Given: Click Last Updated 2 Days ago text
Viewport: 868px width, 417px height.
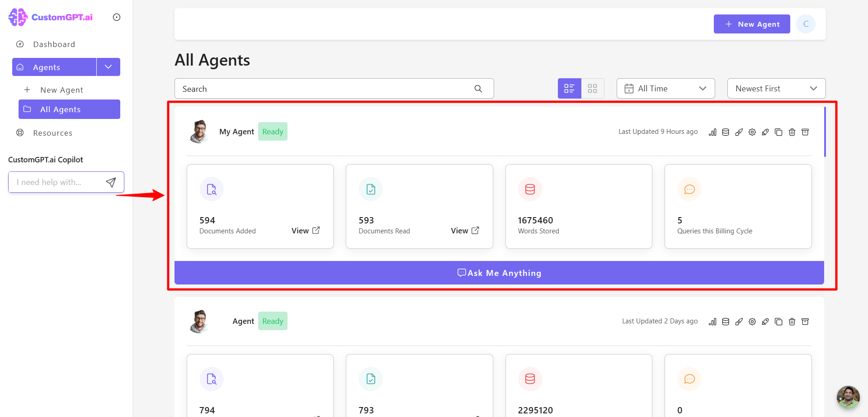Looking at the screenshot, I should 660,321.
